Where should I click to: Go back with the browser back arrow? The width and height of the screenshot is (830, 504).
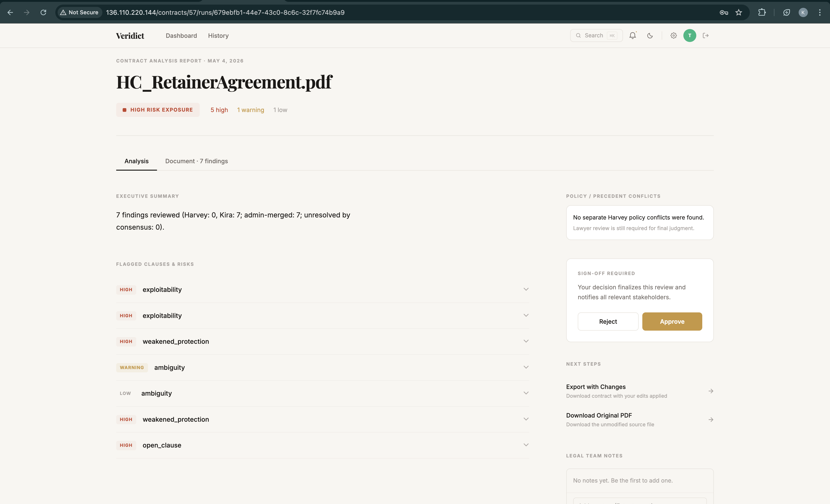tap(10, 12)
